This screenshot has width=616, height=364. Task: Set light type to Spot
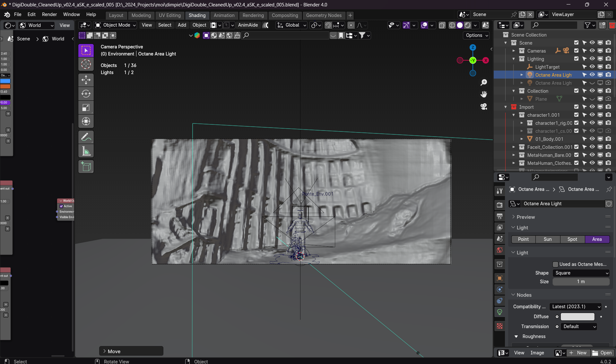coord(572,239)
